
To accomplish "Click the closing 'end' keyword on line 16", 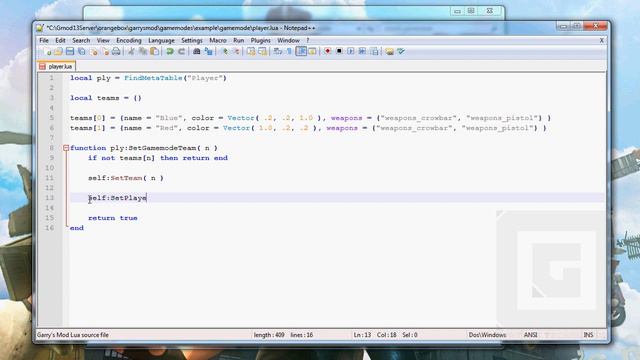I will pos(77,228).
